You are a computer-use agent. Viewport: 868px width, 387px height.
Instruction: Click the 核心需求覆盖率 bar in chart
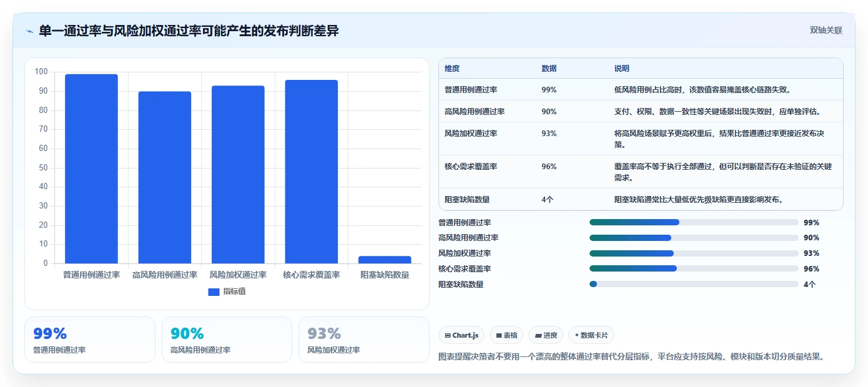pyautogui.click(x=311, y=172)
